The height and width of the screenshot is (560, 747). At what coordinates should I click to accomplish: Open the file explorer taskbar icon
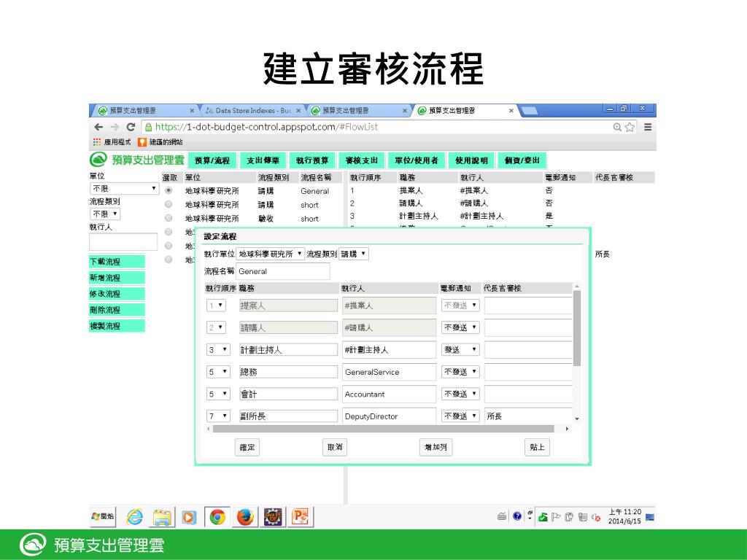click(x=162, y=517)
